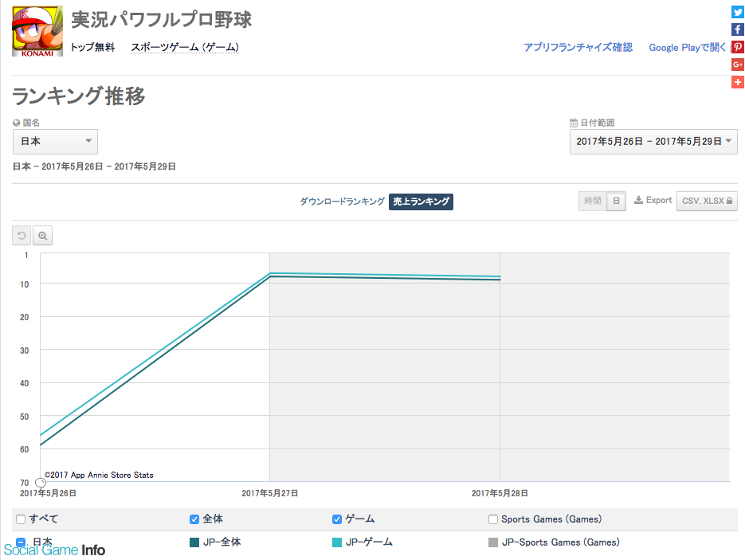Uncheck the 全体 checkbox
The height and width of the screenshot is (560, 745).
[x=194, y=519]
